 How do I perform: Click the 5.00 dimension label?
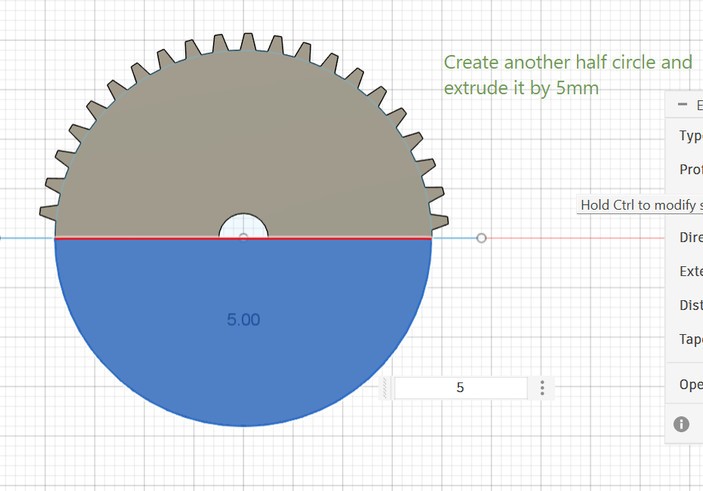[x=243, y=320]
